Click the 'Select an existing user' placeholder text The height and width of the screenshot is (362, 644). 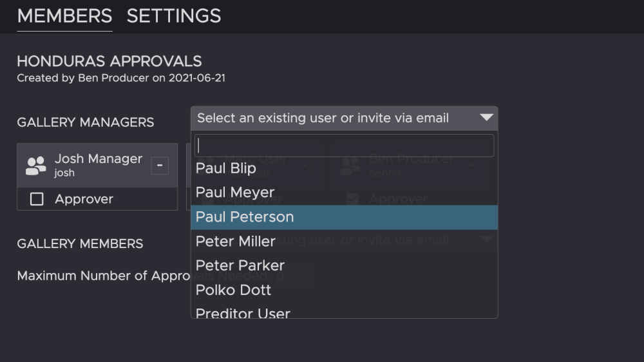click(x=323, y=118)
